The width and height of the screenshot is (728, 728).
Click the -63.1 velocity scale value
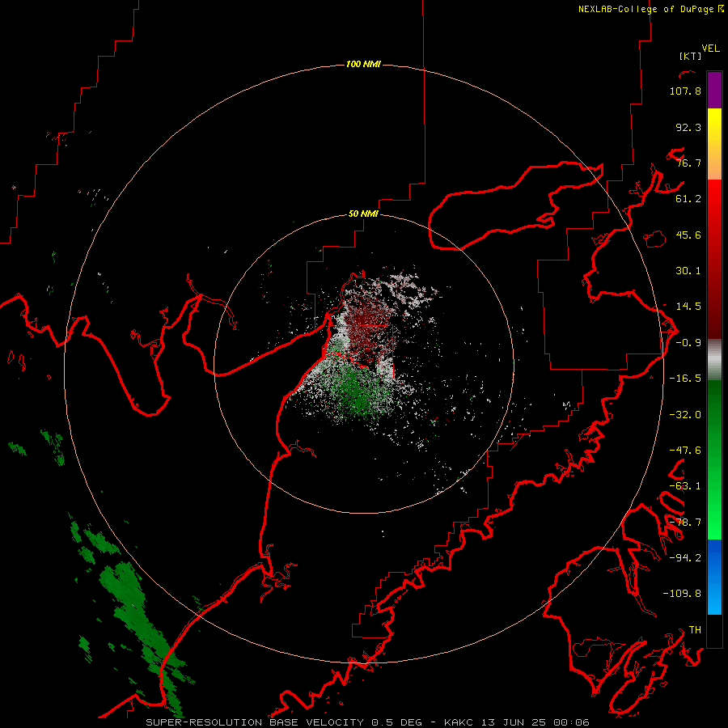(685, 486)
